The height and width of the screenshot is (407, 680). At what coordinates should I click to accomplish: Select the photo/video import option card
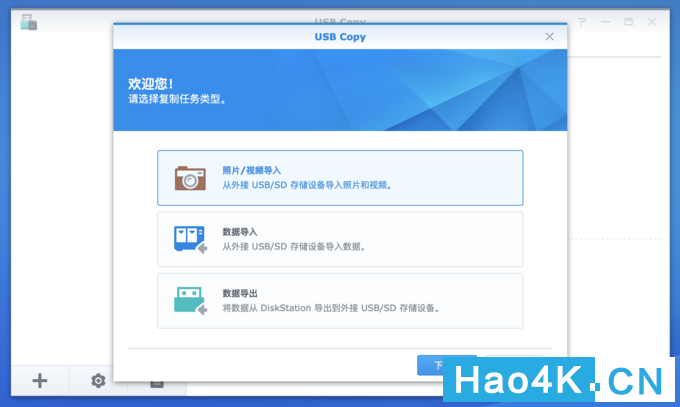(340, 178)
